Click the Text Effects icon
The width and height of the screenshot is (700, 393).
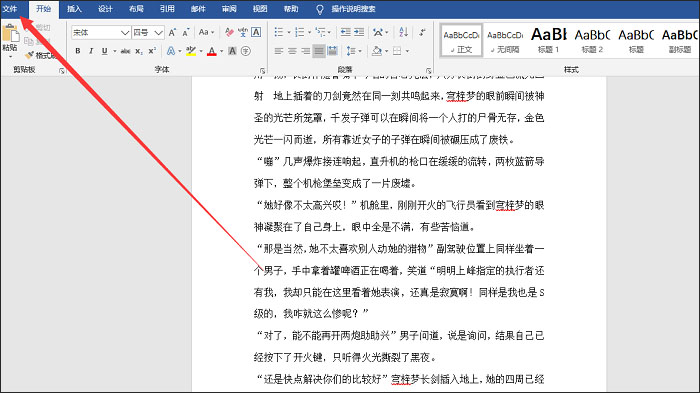coord(171,51)
